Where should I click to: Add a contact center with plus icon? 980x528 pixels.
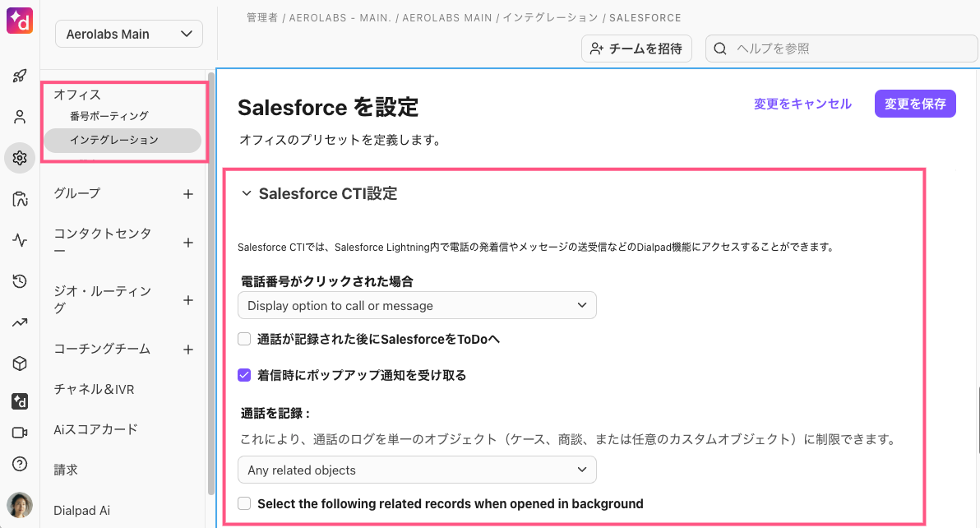[188, 243]
